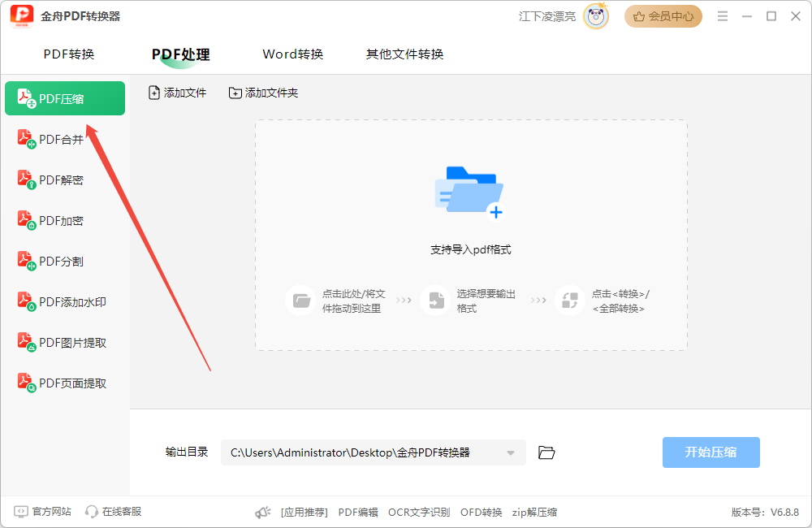
Task: Switch to the 其他文件转换 tab
Action: 404,54
